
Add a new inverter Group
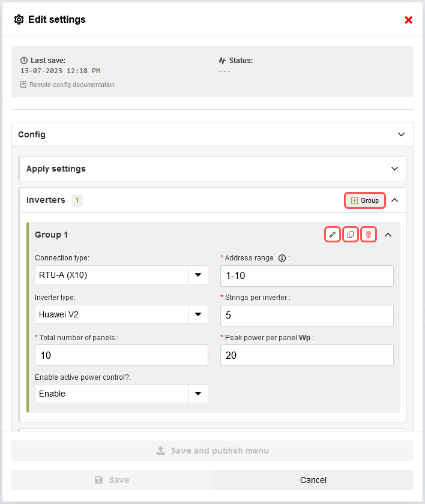click(x=365, y=200)
